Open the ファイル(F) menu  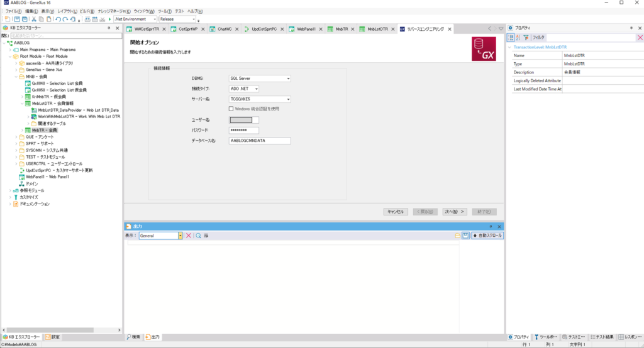13,11
